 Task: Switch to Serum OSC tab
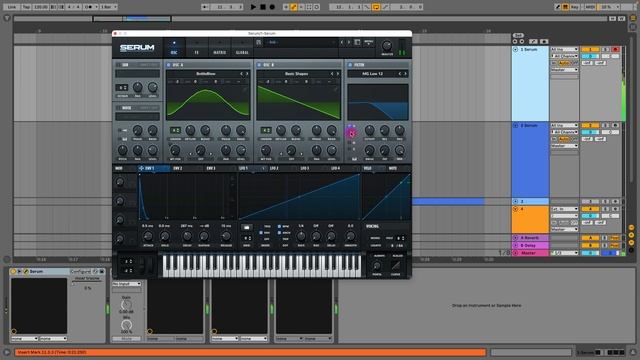(174, 48)
